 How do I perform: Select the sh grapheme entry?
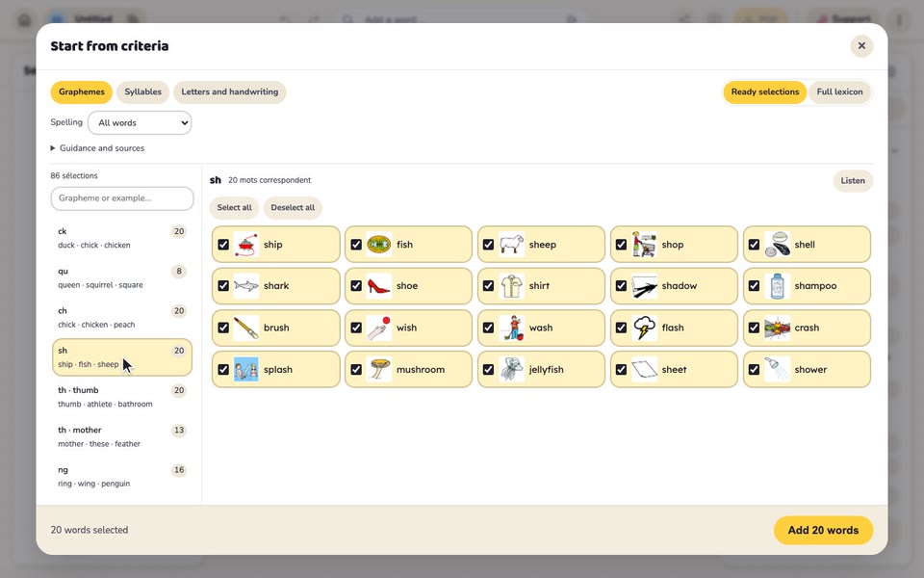tap(122, 357)
